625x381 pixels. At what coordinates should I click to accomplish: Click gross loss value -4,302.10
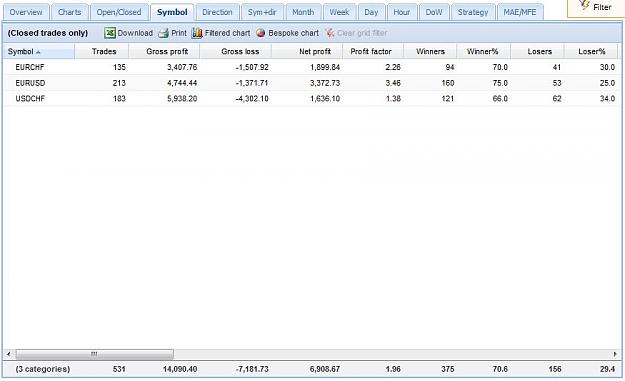pos(252,99)
